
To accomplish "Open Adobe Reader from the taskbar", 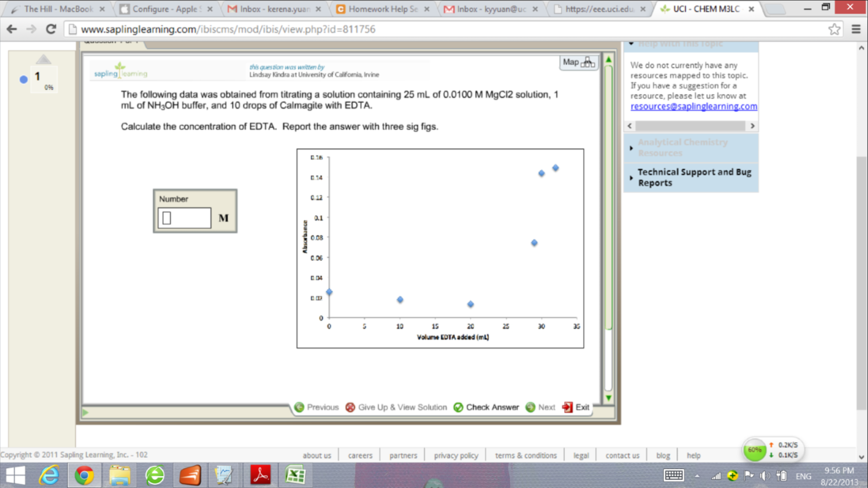I will pos(260,475).
